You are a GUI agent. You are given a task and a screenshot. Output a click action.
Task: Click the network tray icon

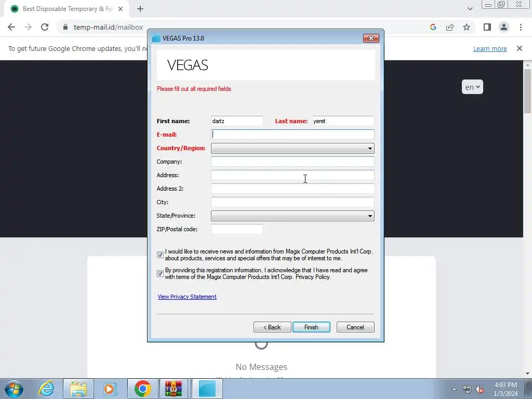[x=467, y=390]
